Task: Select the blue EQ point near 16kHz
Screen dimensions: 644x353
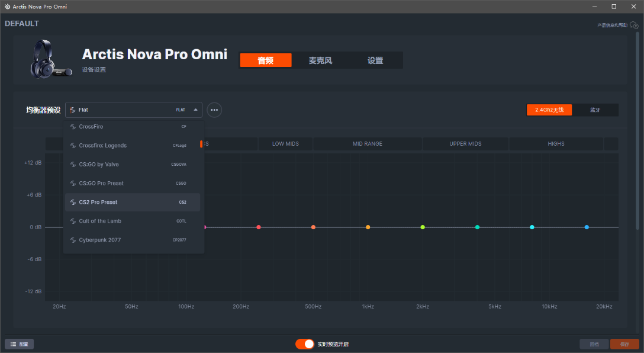Action: 587,227
